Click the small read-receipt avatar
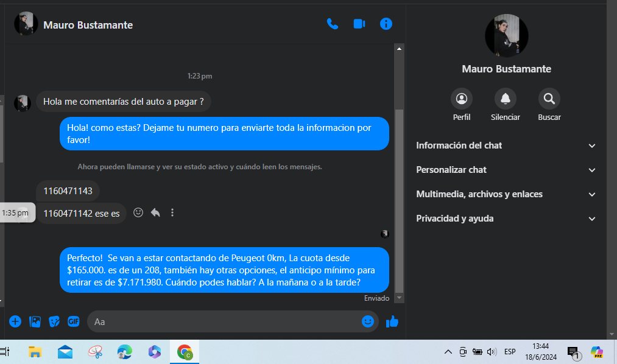Viewport: 617px width, 364px height. pyautogui.click(x=384, y=234)
